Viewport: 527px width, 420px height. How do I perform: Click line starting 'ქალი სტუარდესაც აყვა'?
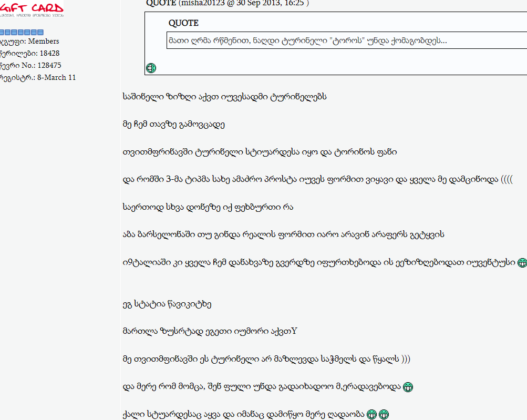244,414
